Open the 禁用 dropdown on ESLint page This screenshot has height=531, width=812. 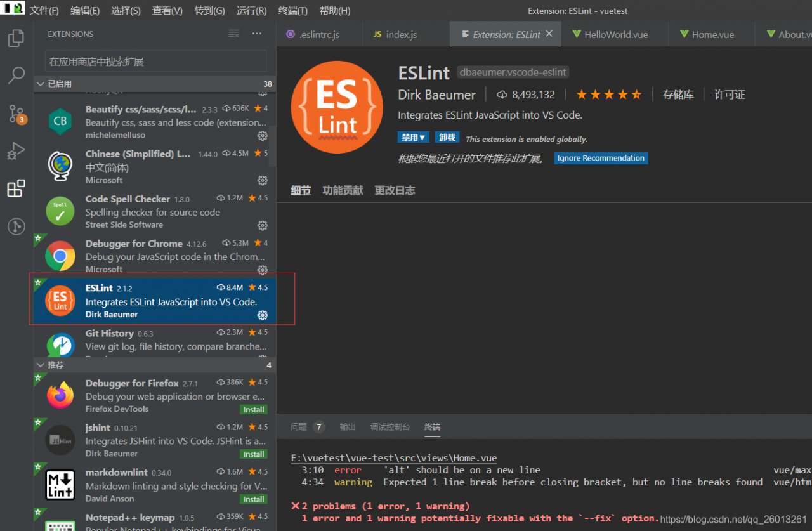tap(413, 136)
